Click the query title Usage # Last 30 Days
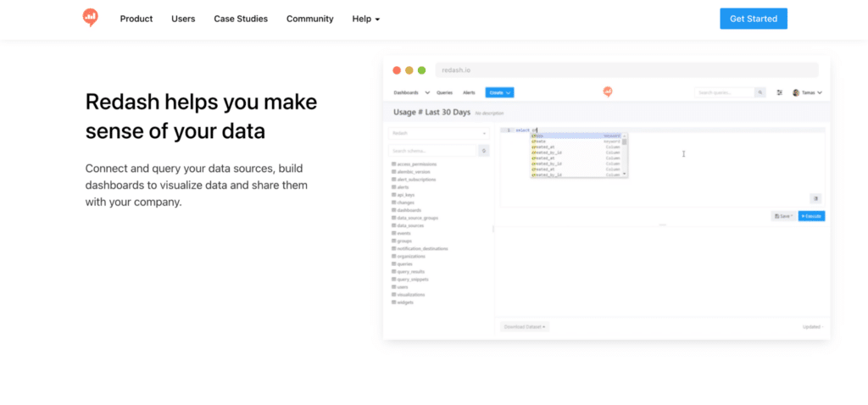 coord(431,113)
